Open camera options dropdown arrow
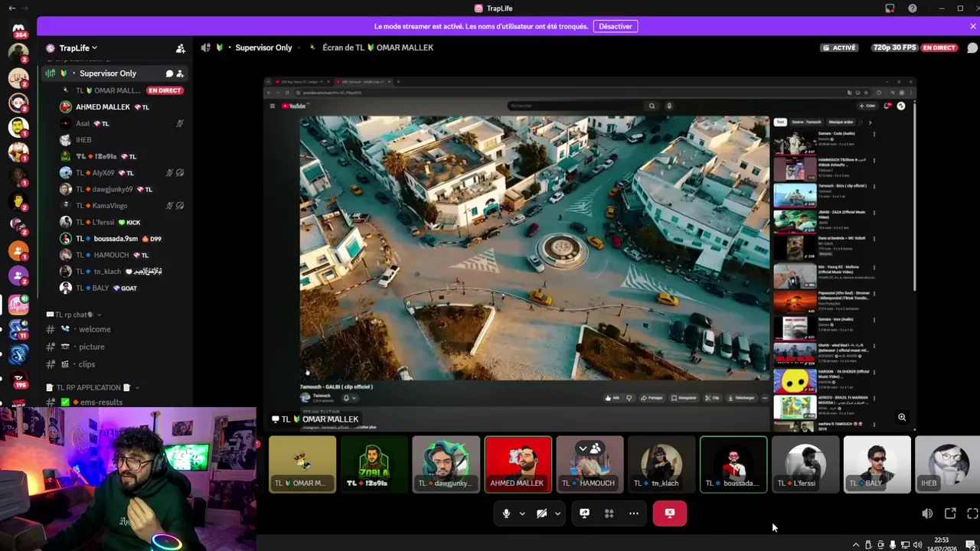 pos(557,514)
